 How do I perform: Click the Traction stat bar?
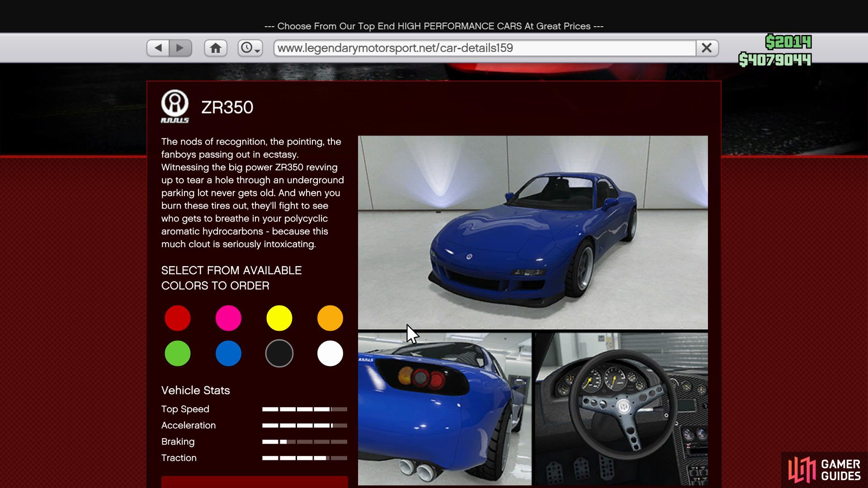click(x=305, y=458)
